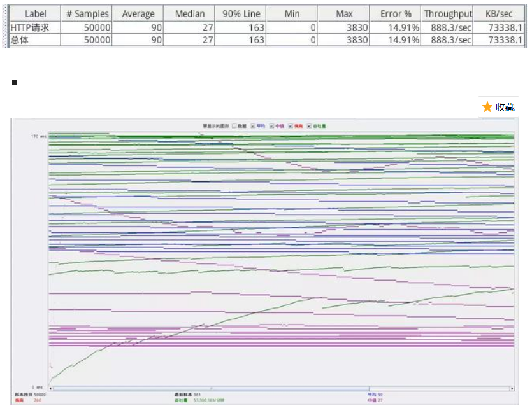Click 14.91% error in HTTP请求 row
Viewport: 532px width, 413px height.
pos(404,27)
